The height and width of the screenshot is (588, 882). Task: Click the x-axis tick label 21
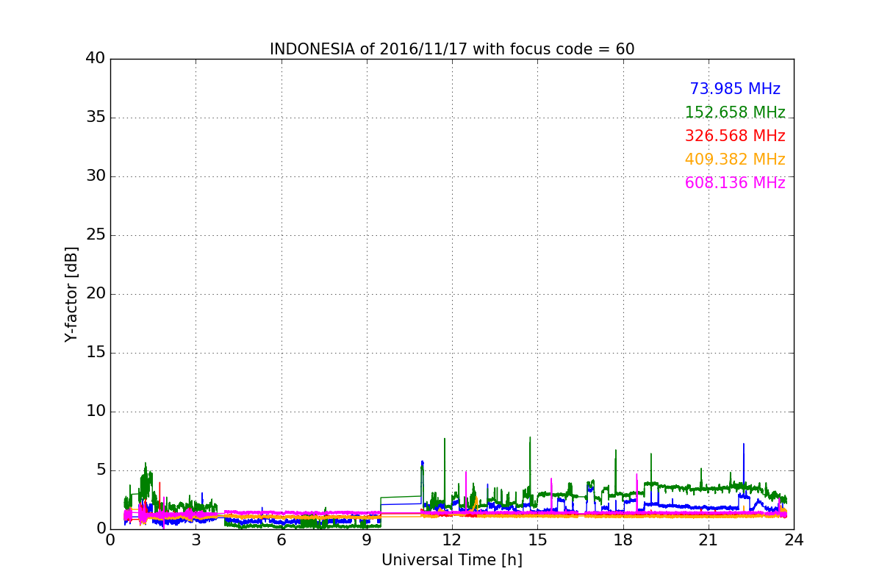coord(709,540)
